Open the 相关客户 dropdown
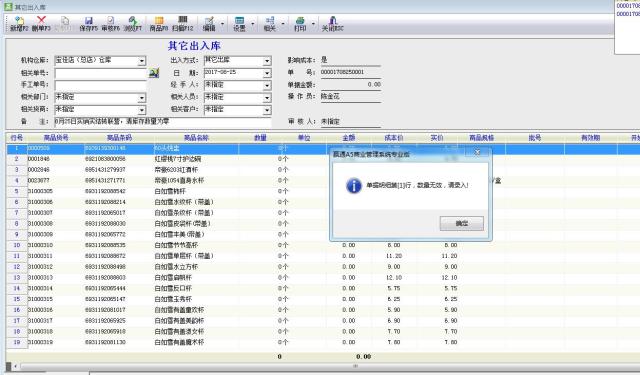640x375 pixels. click(267, 110)
